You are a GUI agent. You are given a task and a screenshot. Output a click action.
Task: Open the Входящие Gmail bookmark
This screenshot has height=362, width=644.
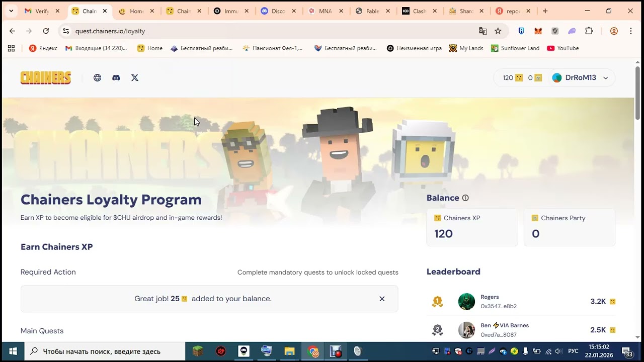[96, 48]
